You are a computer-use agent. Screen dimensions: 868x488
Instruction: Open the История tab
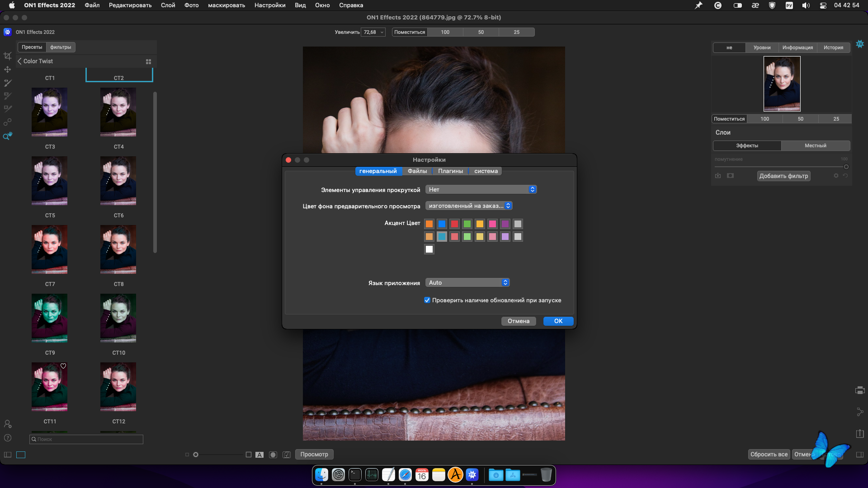tap(834, 48)
